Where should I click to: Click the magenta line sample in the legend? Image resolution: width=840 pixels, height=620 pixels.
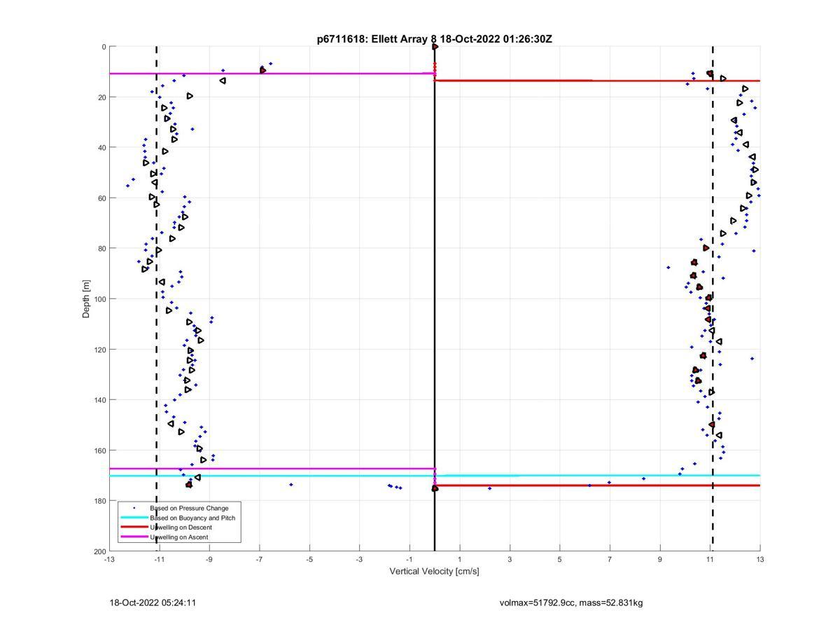pos(134,537)
